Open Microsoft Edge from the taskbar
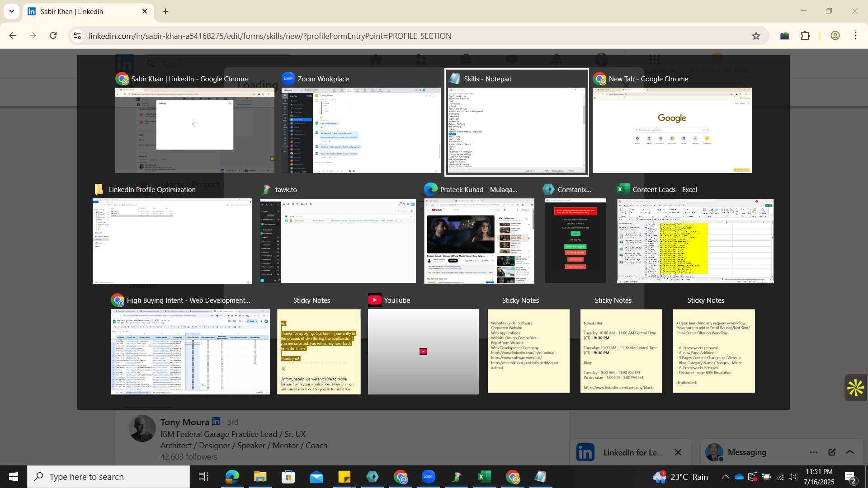868x488 pixels. 232,477
